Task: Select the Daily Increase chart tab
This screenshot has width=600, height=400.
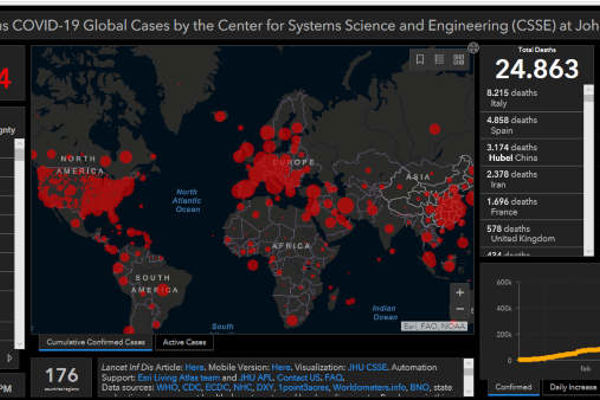Action: (570, 387)
